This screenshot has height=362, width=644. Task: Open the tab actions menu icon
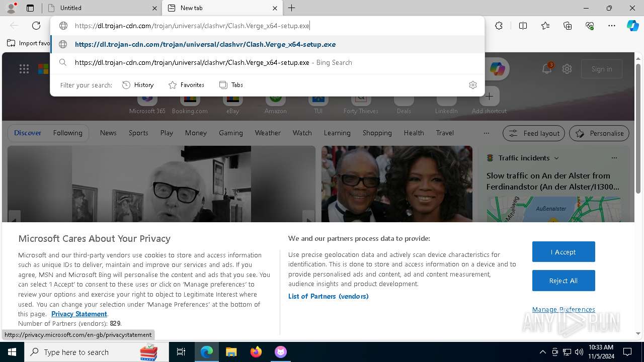coord(30,8)
